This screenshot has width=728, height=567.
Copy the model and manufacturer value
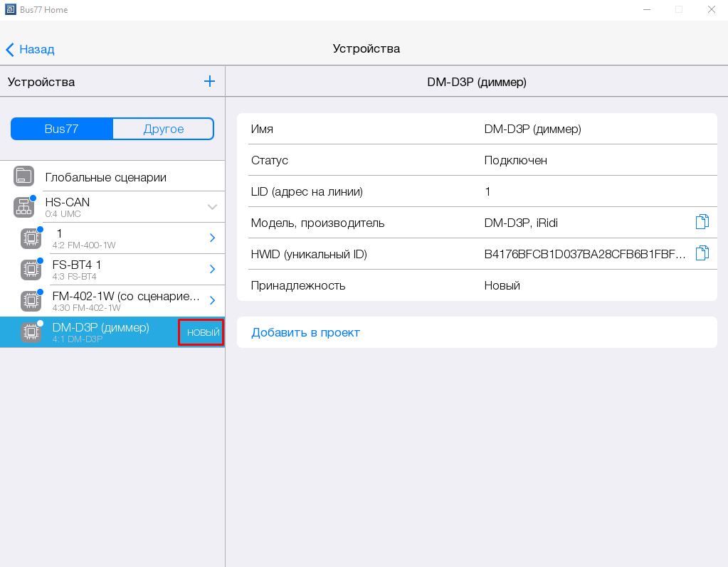pos(702,222)
